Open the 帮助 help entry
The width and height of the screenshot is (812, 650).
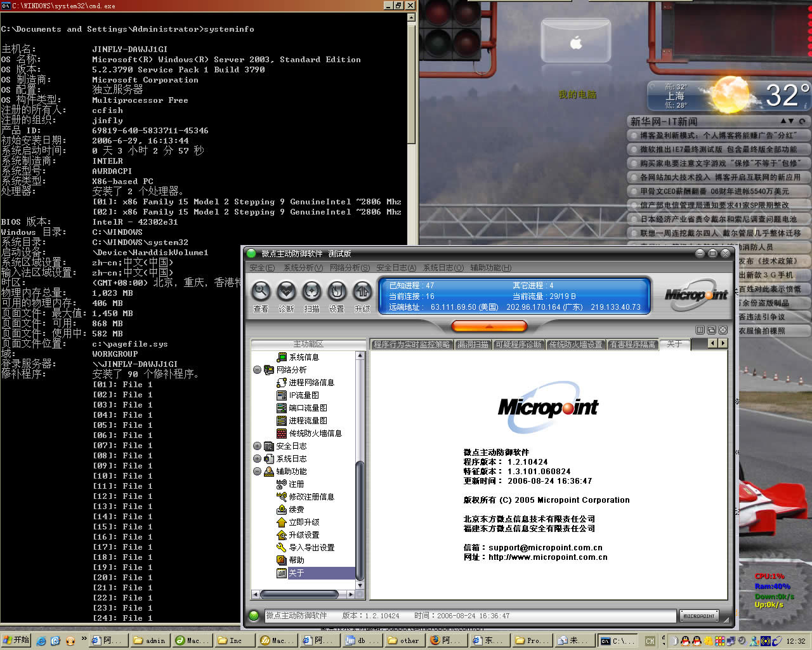[296, 560]
